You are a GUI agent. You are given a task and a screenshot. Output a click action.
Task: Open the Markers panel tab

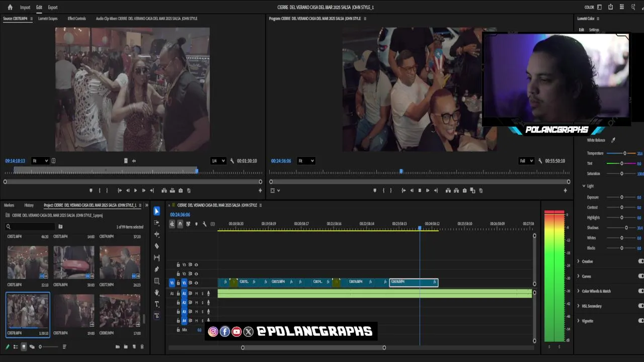[x=9, y=205]
